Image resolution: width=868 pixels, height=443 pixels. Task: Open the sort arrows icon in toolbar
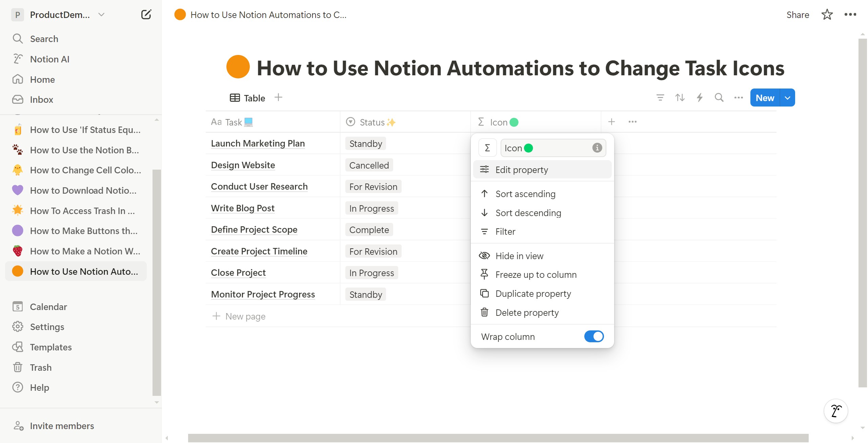(x=680, y=98)
